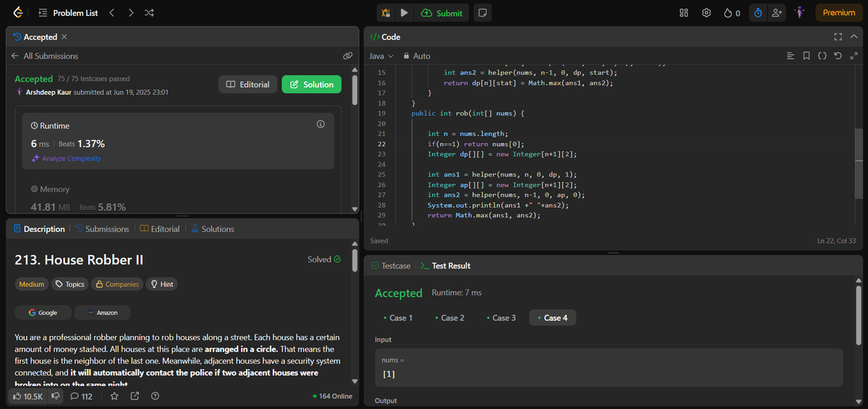Collapse the Code panel chevron
The height and width of the screenshot is (409, 868).
(x=854, y=37)
